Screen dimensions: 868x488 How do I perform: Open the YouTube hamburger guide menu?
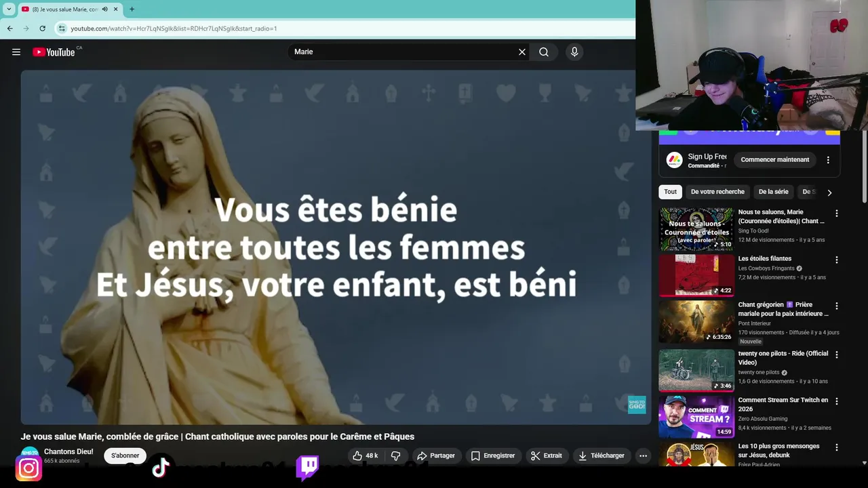[x=16, y=52]
